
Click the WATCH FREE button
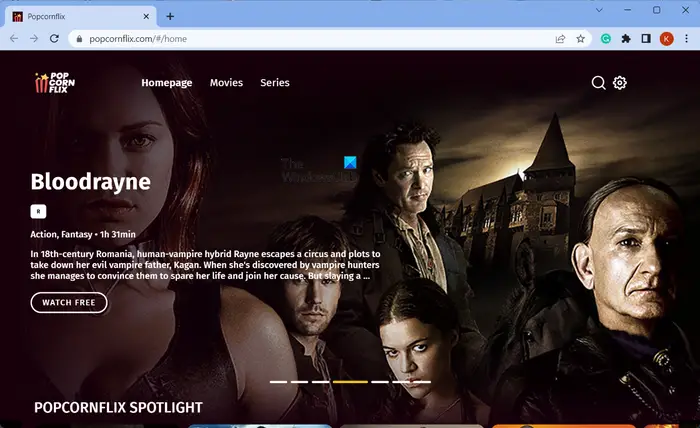coord(69,303)
